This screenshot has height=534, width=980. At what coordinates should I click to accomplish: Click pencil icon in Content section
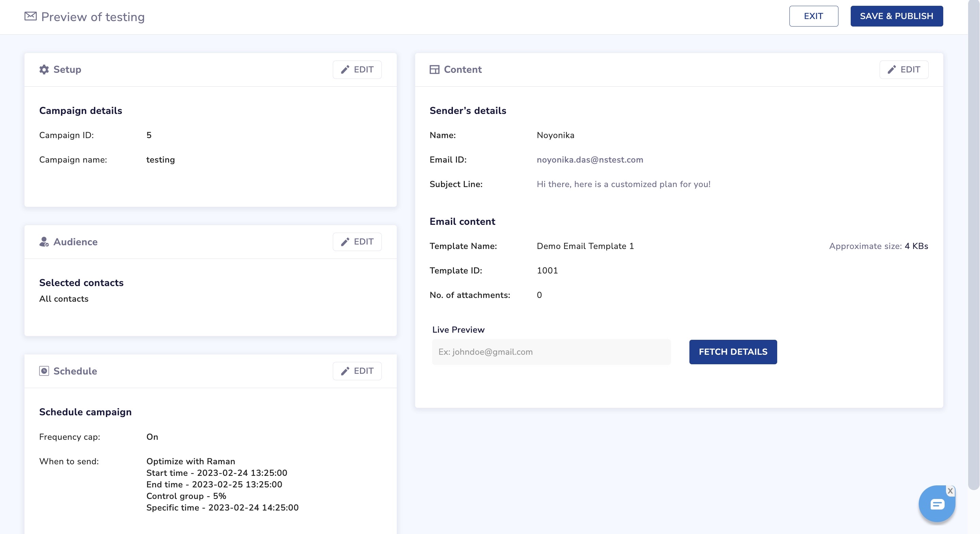(x=892, y=70)
